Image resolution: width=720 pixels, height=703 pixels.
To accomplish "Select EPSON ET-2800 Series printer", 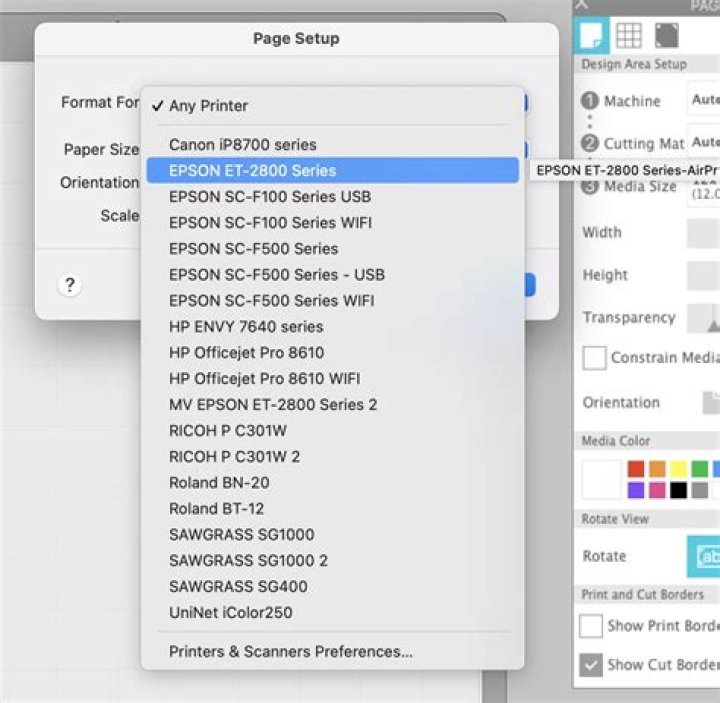I will (x=332, y=170).
